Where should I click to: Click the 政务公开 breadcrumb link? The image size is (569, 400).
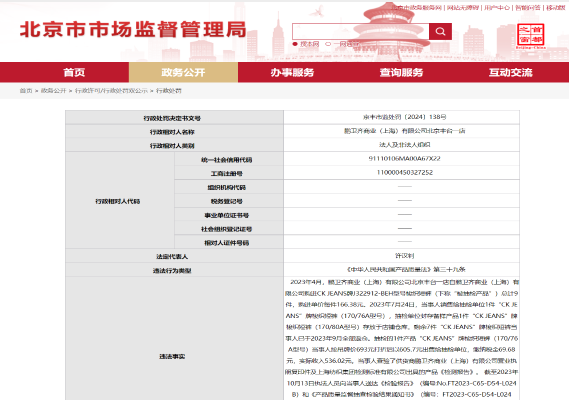53,90
